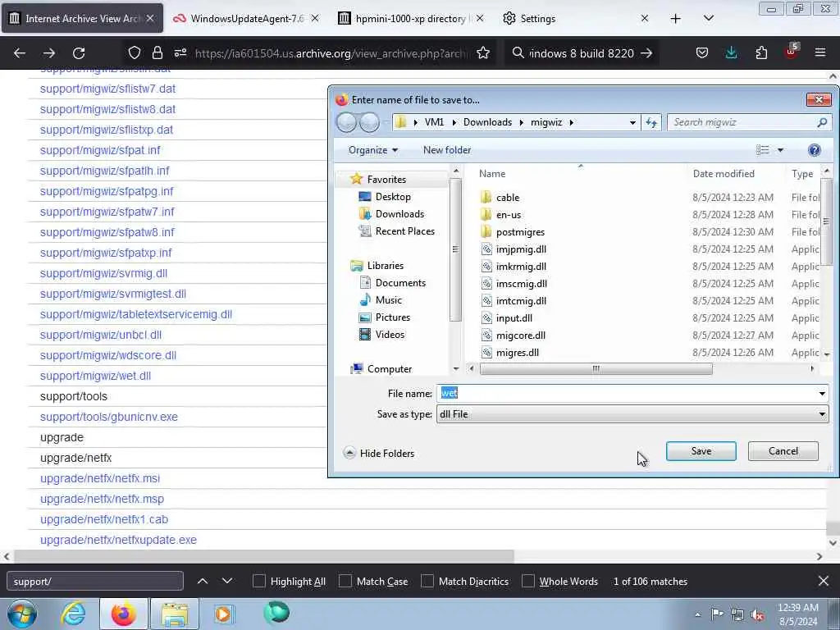This screenshot has height=630, width=840.
Task: Open tracking protection shield icon
Action: coord(135,52)
